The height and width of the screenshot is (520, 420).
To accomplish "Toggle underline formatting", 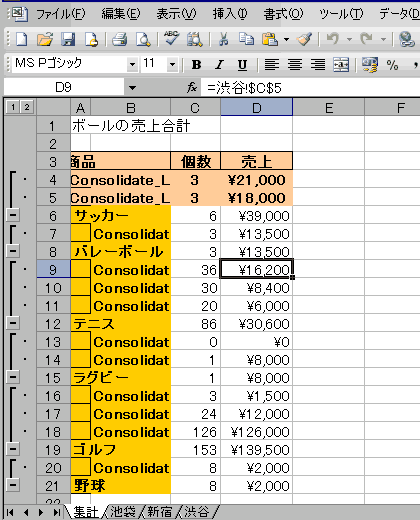I will pos(242,64).
